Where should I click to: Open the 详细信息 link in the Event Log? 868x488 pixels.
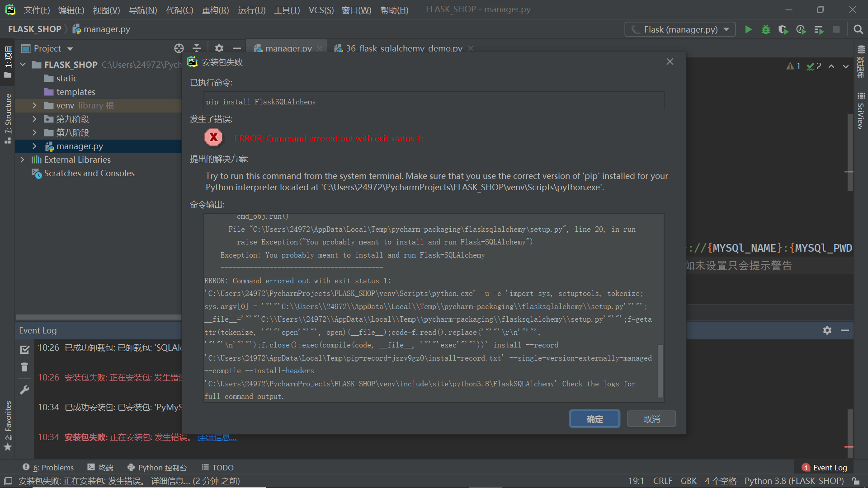point(217,437)
